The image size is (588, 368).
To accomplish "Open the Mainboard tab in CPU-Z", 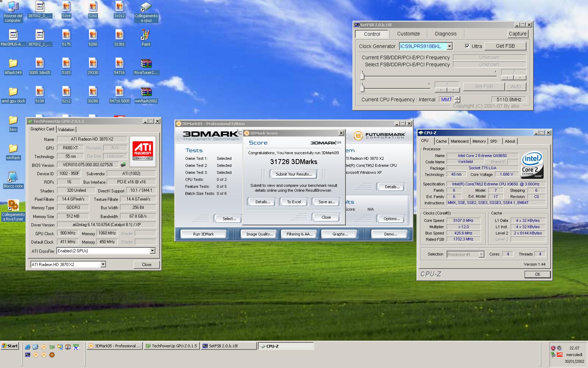I will (x=460, y=141).
